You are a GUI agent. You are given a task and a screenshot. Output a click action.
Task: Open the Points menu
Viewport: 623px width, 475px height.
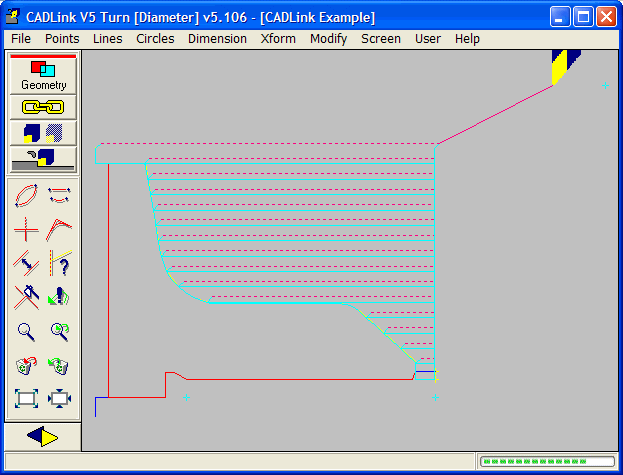tap(62, 39)
